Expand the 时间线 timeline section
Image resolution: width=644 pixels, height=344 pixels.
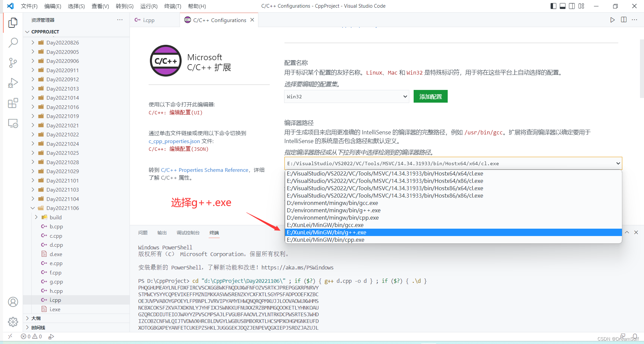(x=27, y=328)
